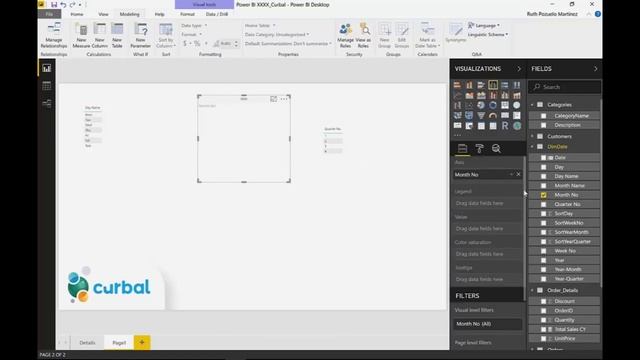Switch to the View ribbon tab
The image size is (640, 360).
tap(103, 14)
